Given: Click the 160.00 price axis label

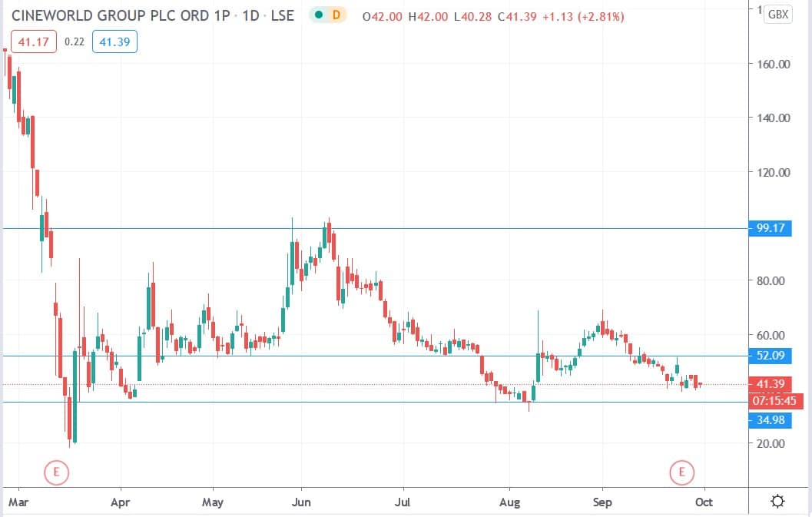Looking at the screenshot, I should 773,65.
